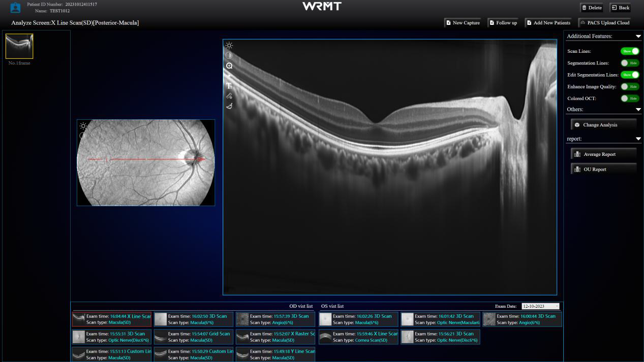Toggle the Scan Lines switch

click(630, 51)
